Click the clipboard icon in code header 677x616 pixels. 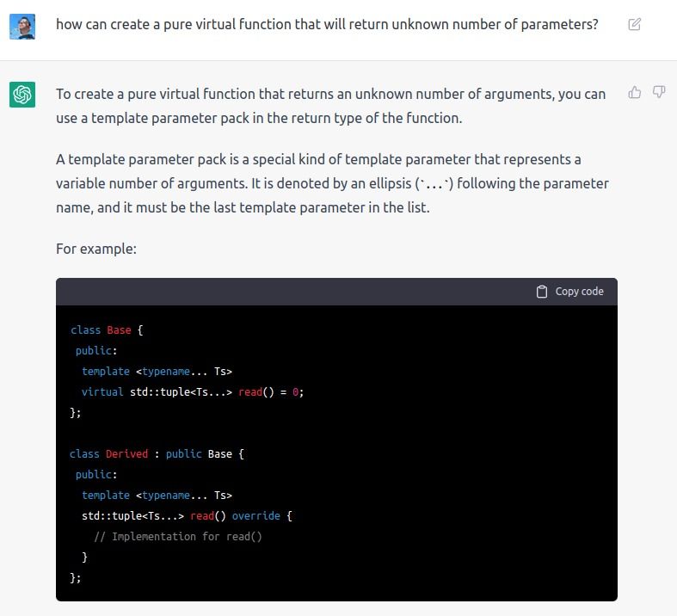541,292
